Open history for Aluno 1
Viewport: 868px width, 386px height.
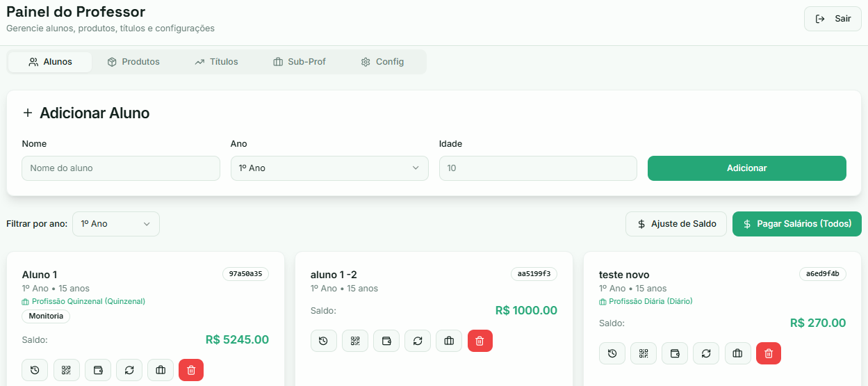click(x=35, y=370)
